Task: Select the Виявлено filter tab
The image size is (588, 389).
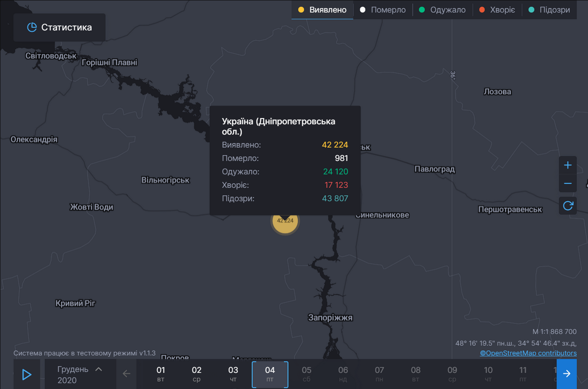Action: pyautogui.click(x=322, y=10)
